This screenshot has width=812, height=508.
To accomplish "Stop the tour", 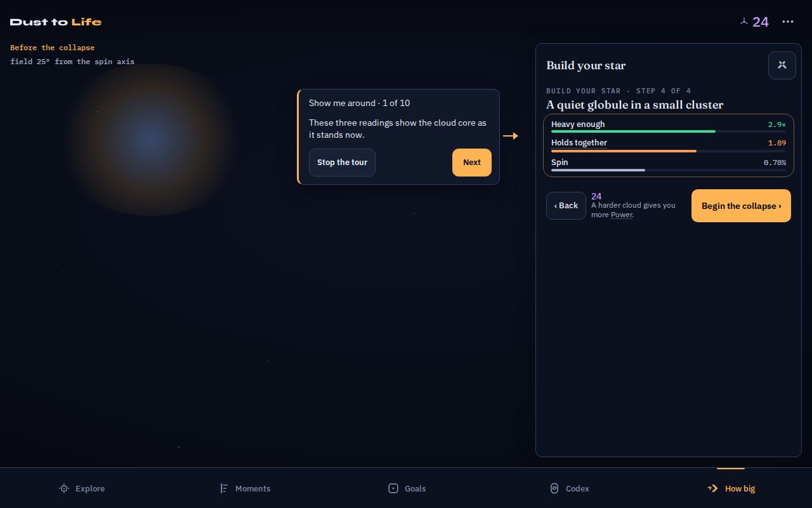I will tap(342, 163).
